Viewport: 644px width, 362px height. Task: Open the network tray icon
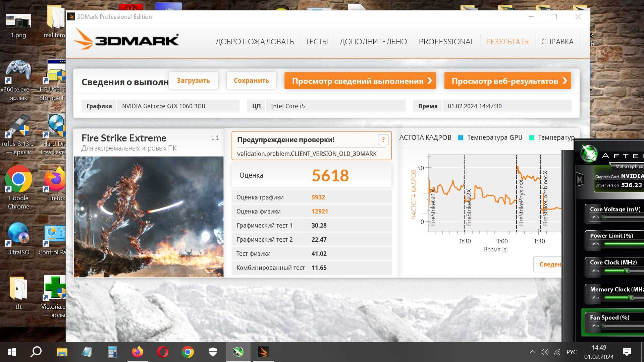pos(557,352)
